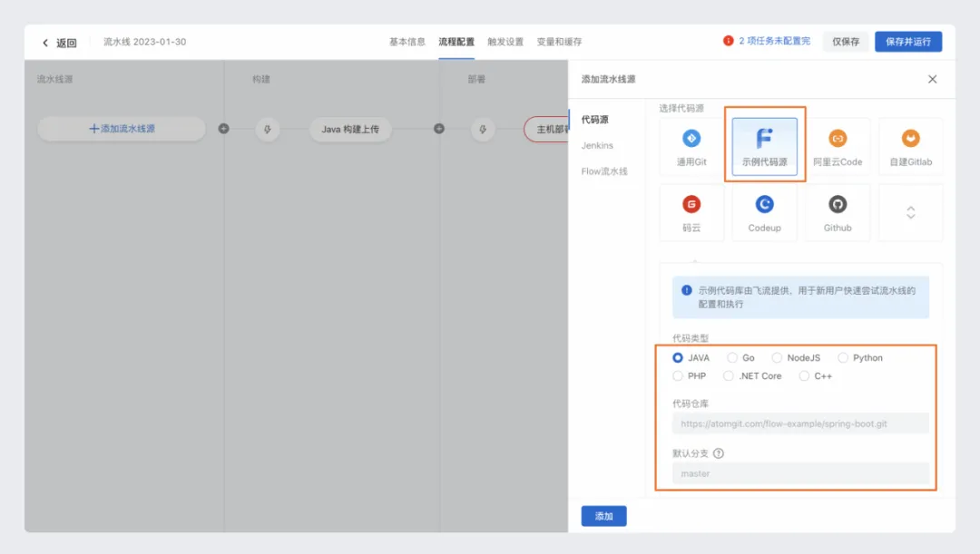Show help for 默认分支
This screenshot has height=554, width=980.
coord(719,453)
